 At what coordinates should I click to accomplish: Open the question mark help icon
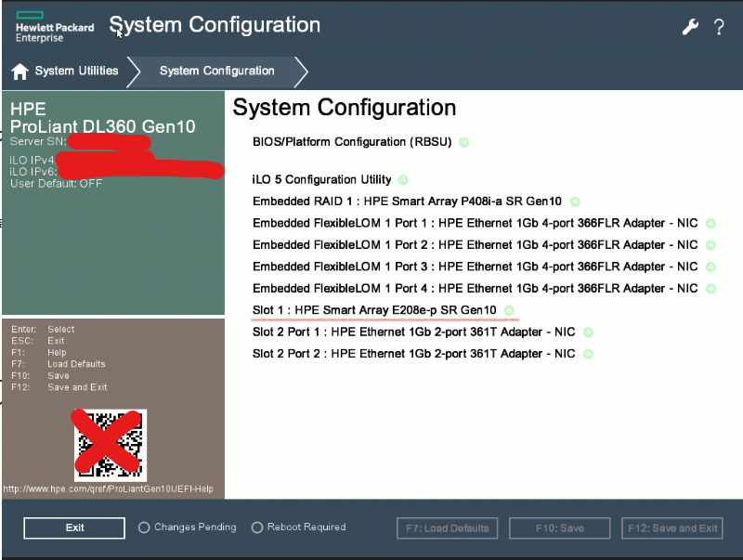pos(718,28)
